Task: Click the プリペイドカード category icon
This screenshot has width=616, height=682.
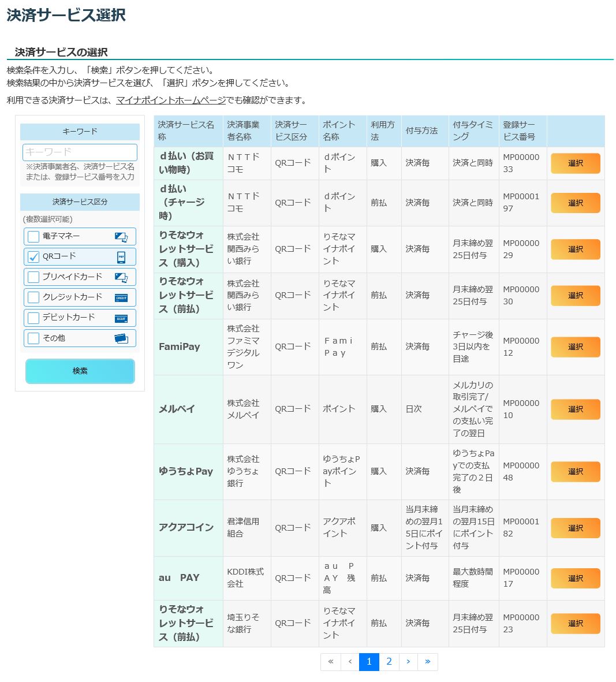Action: click(121, 278)
